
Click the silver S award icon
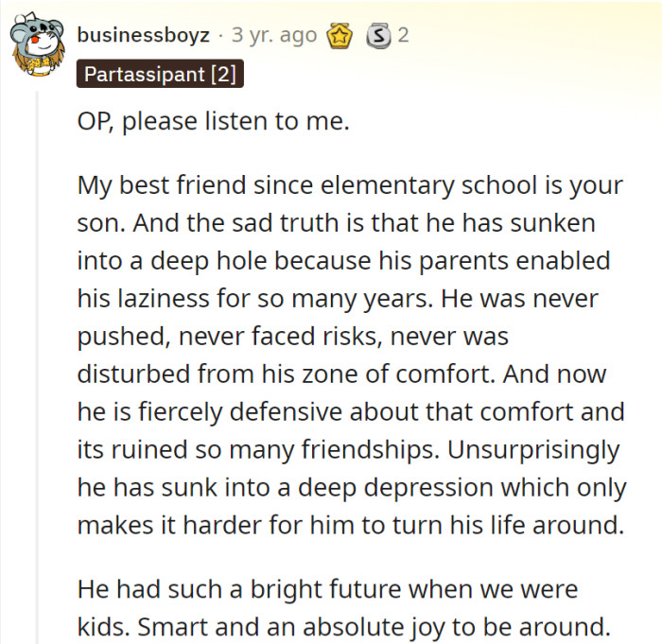tap(378, 36)
